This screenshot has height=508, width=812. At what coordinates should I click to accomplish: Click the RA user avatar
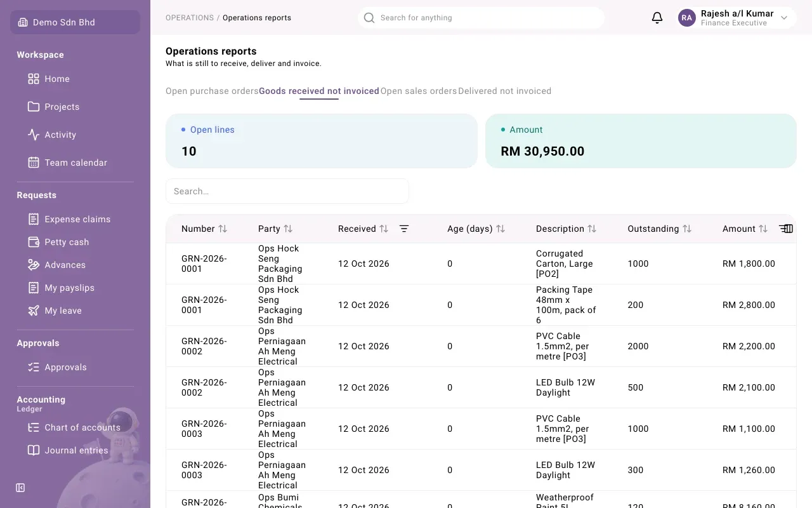tap(687, 18)
